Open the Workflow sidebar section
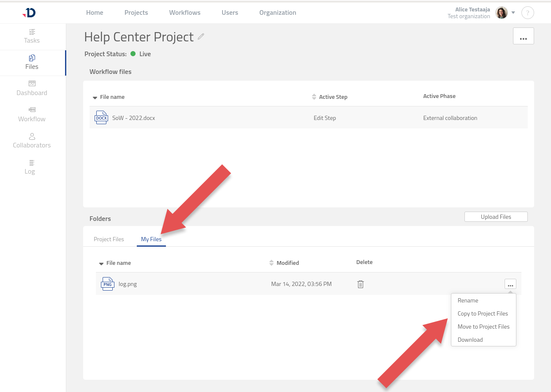551x392 pixels. pyautogui.click(x=32, y=115)
